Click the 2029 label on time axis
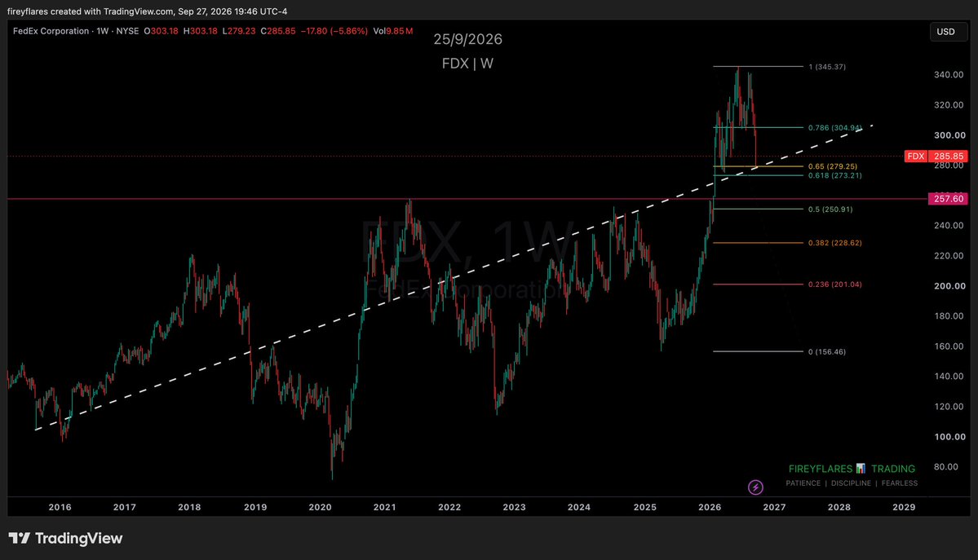The height and width of the screenshot is (560, 978). [904, 507]
